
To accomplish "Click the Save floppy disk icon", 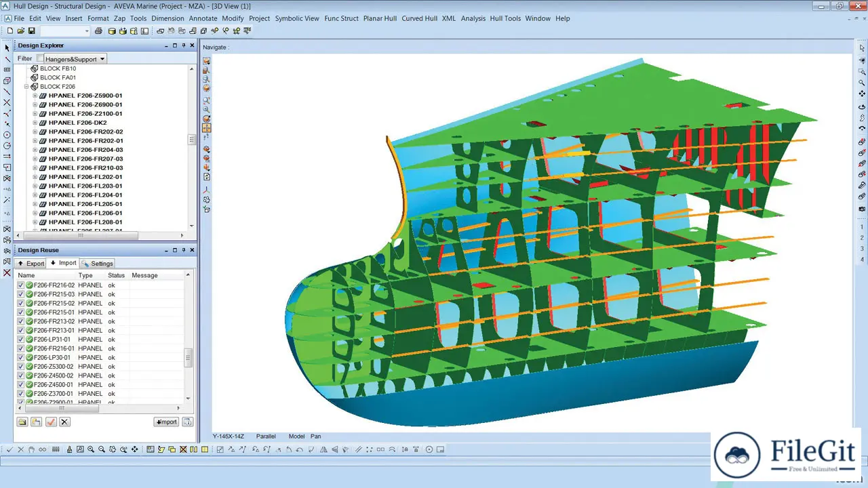I will [x=31, y=31].
